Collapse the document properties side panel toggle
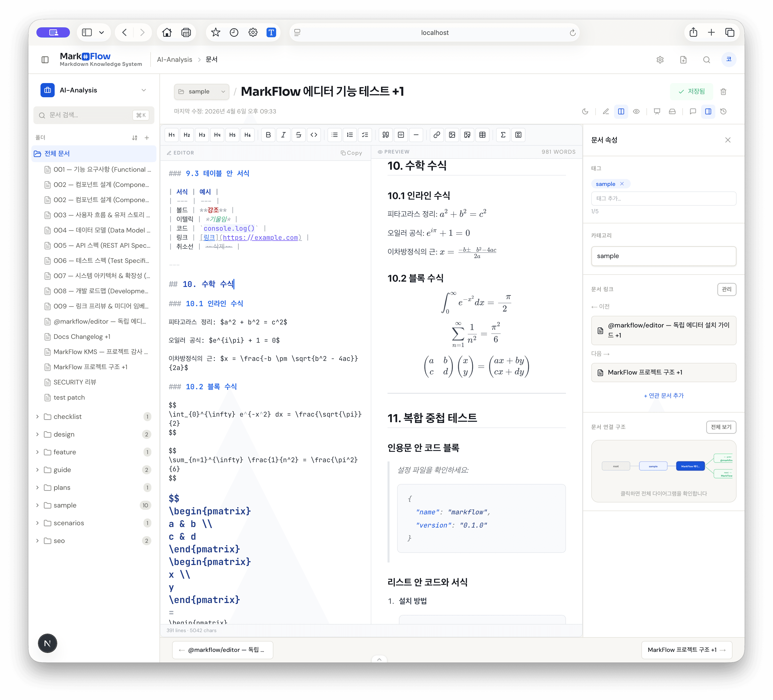773x700 pixels. point(708,112)
